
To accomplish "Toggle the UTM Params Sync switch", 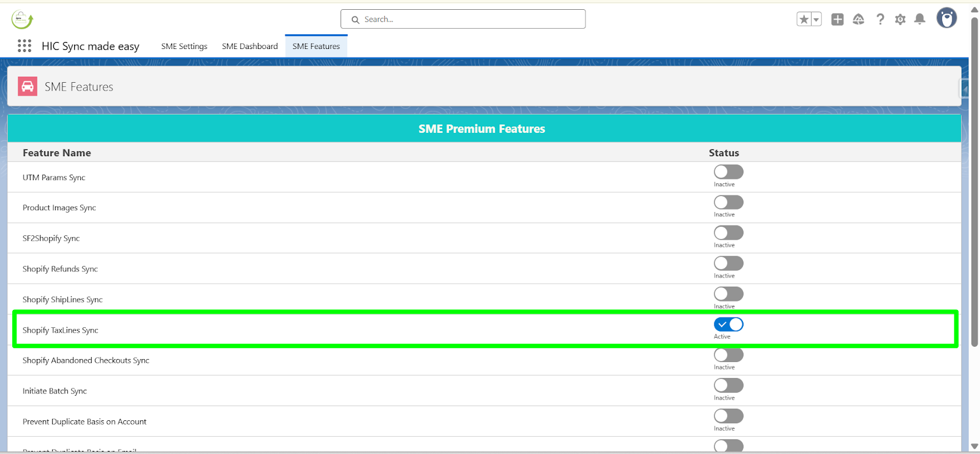I will tap(728, 172).
